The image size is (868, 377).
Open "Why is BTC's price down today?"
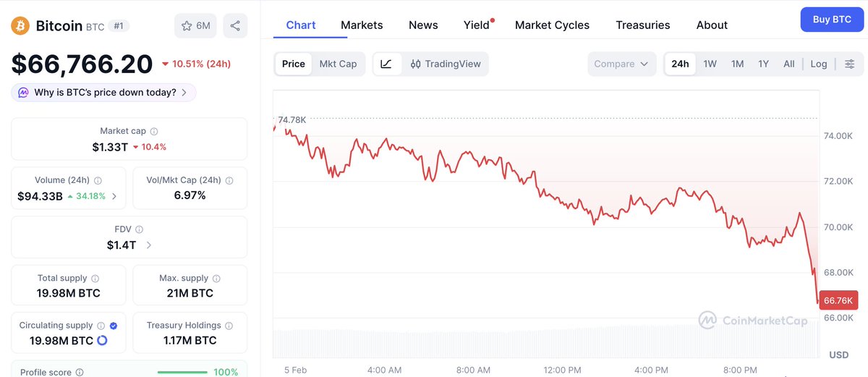click(103, 93)
